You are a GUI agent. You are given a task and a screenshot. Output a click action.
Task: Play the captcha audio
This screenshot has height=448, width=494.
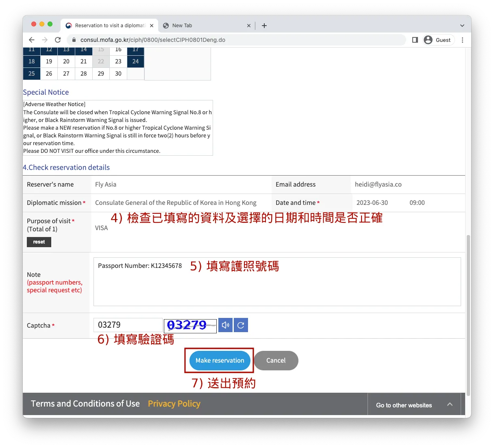225,325
